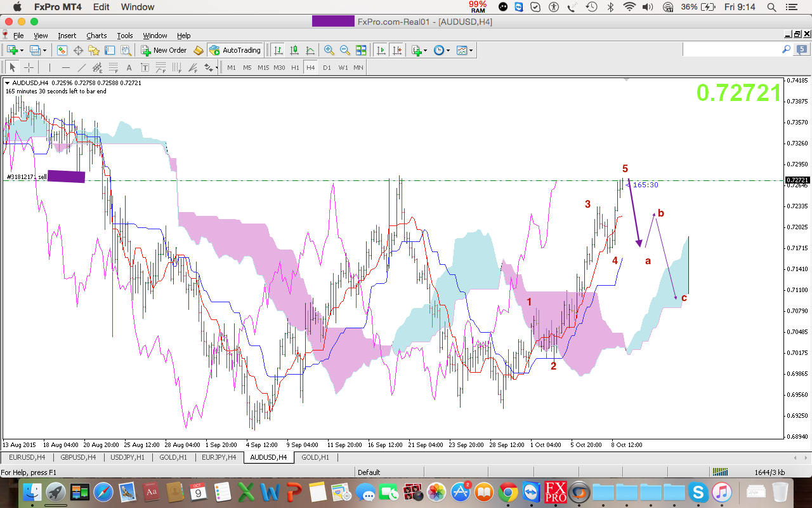Select the D1 timeframe button
812x508 pixels.
coord(327,67)
